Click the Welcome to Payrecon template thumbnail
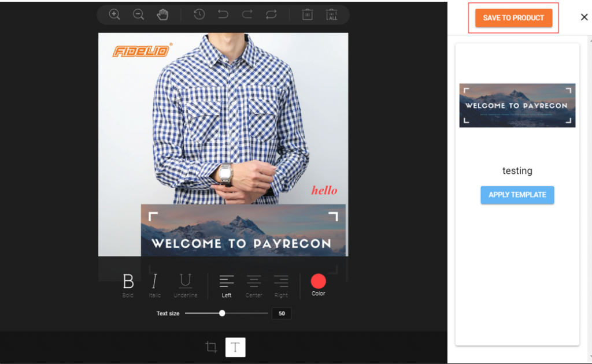The height and width of the screenshot is (364, 592). click(517, 105)
